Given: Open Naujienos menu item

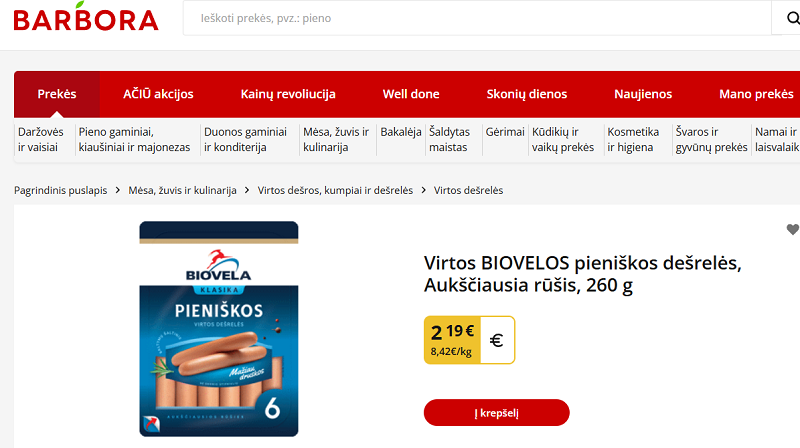Looking at the screenshot, I should (x=643, y=94).
